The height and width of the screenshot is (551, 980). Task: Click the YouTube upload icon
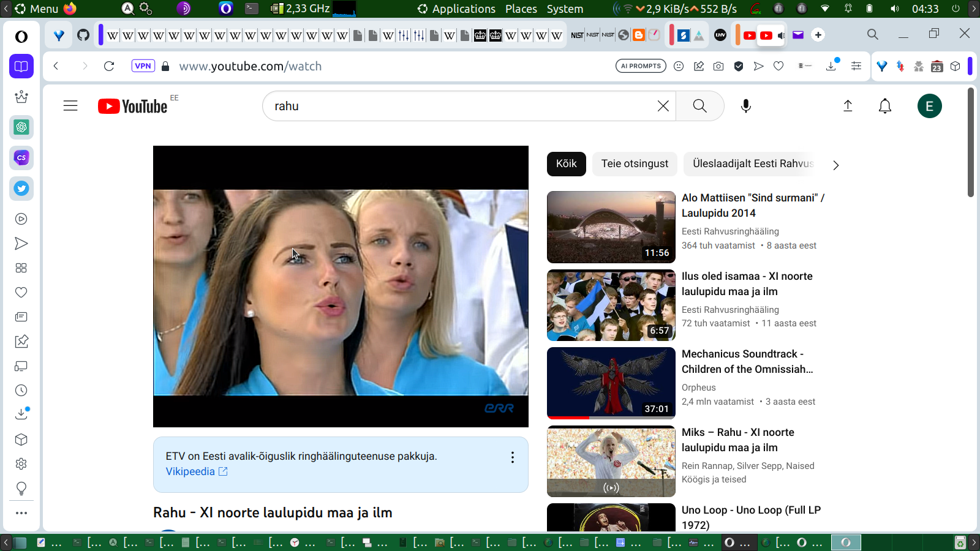(x=848, y=106)
